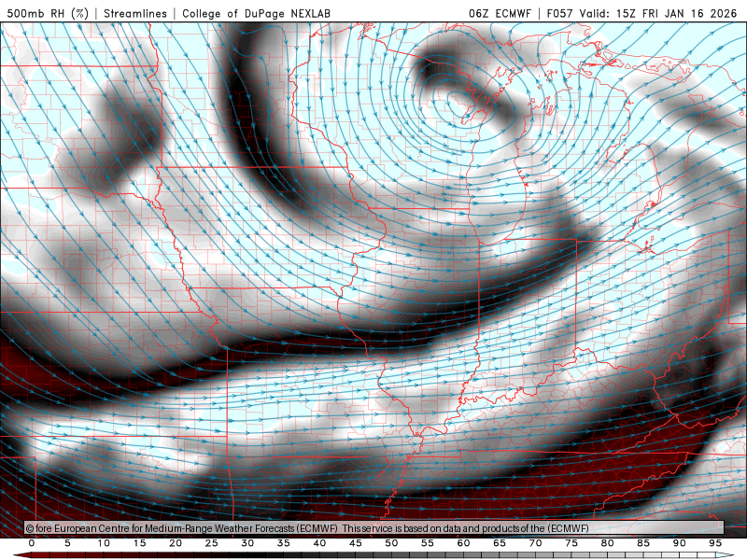Click the '15' label on the RH scale

[139, 543]
